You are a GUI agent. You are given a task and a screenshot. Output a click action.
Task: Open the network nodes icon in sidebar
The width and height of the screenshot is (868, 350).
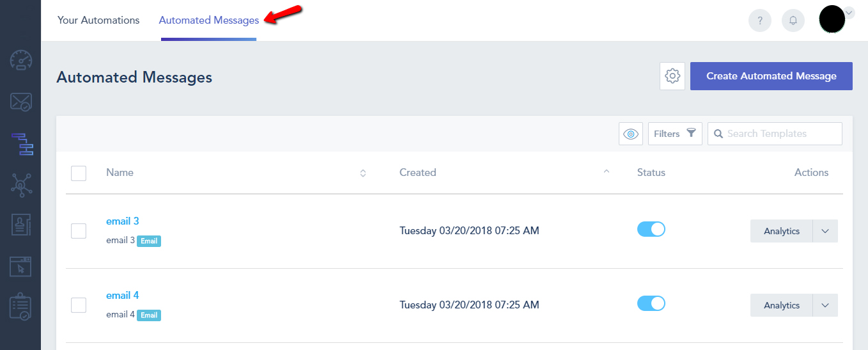click(21, 185)
